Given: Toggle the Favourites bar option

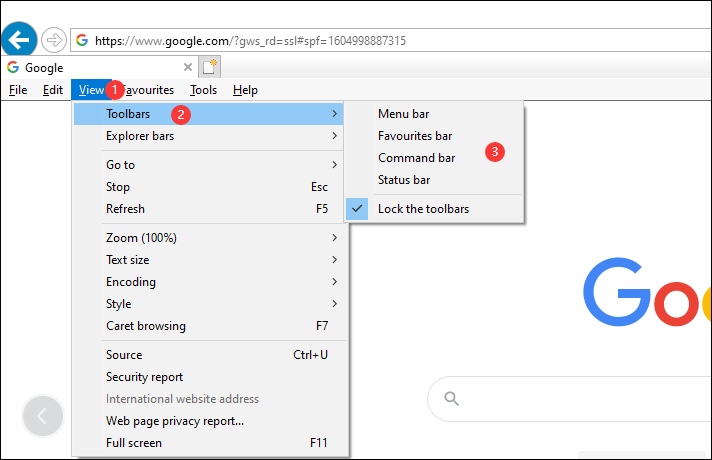Looking at the screenshot, I should [x=434, y=136].
